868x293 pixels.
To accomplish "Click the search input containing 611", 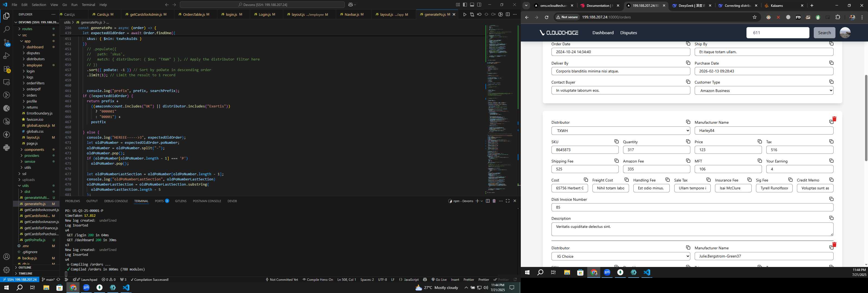I will (778, 33).
